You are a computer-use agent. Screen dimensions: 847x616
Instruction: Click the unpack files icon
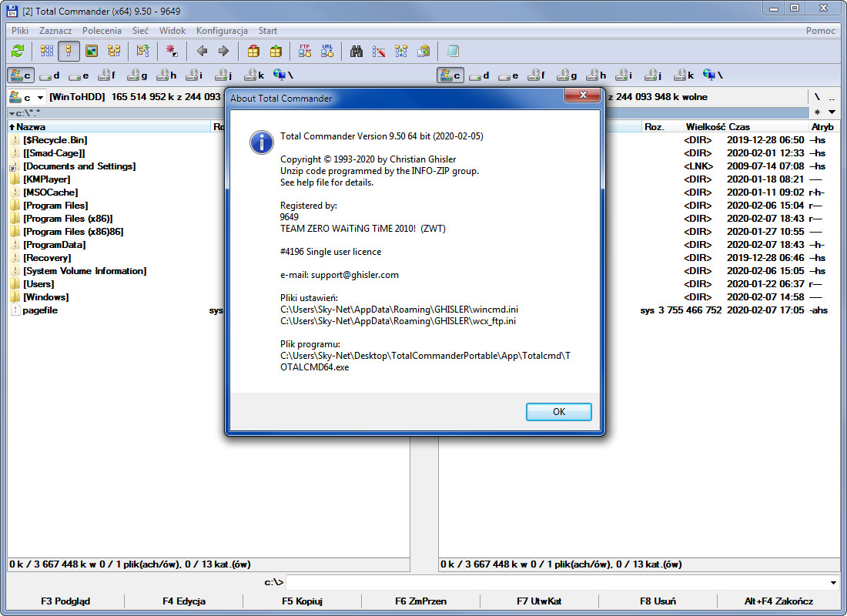(x=276, y=52)
